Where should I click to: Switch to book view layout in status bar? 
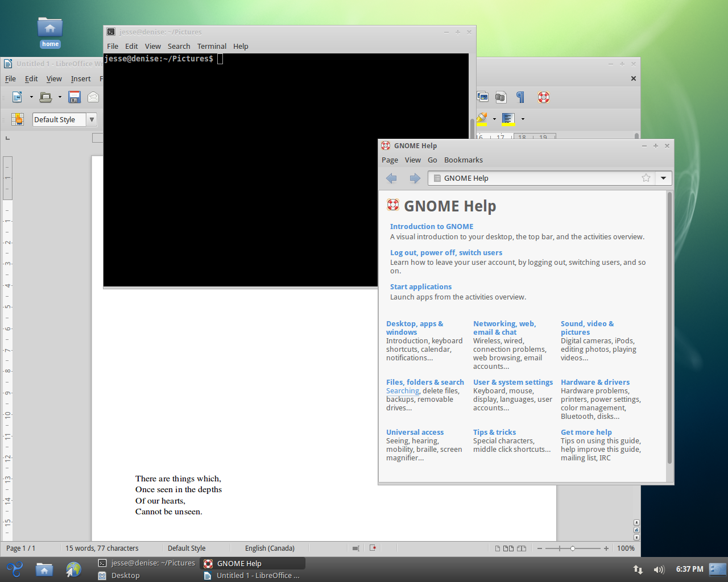(x=522, y=548)
